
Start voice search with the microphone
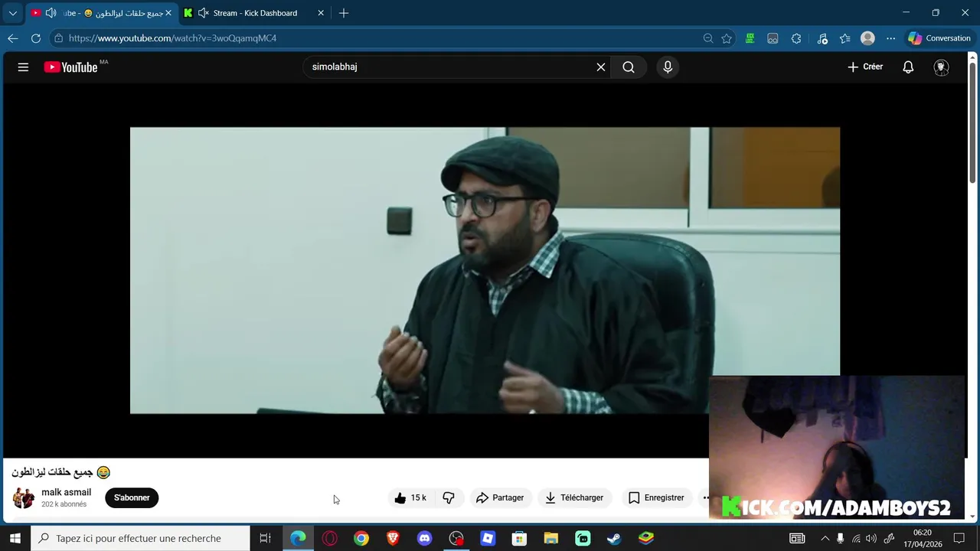click(x=668, y=67)
